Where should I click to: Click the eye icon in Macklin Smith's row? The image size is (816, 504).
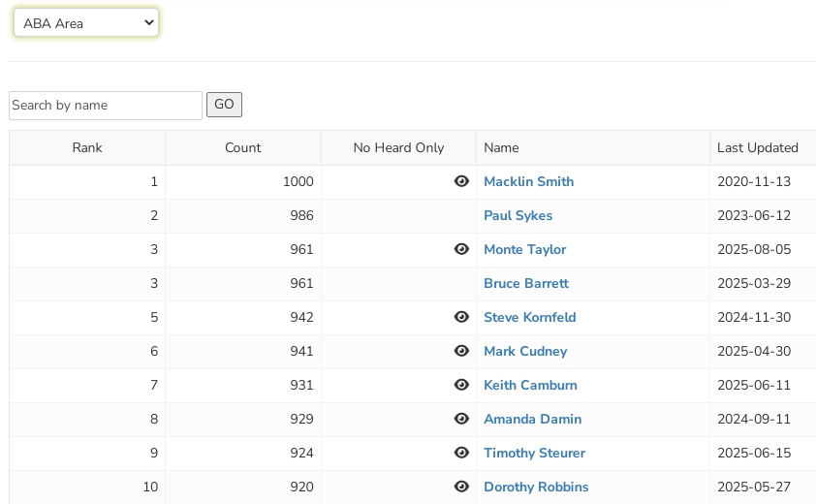point(461,181)
